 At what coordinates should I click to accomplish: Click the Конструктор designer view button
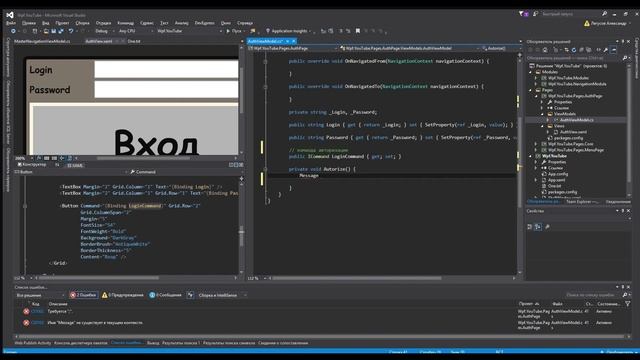(32, 165)
